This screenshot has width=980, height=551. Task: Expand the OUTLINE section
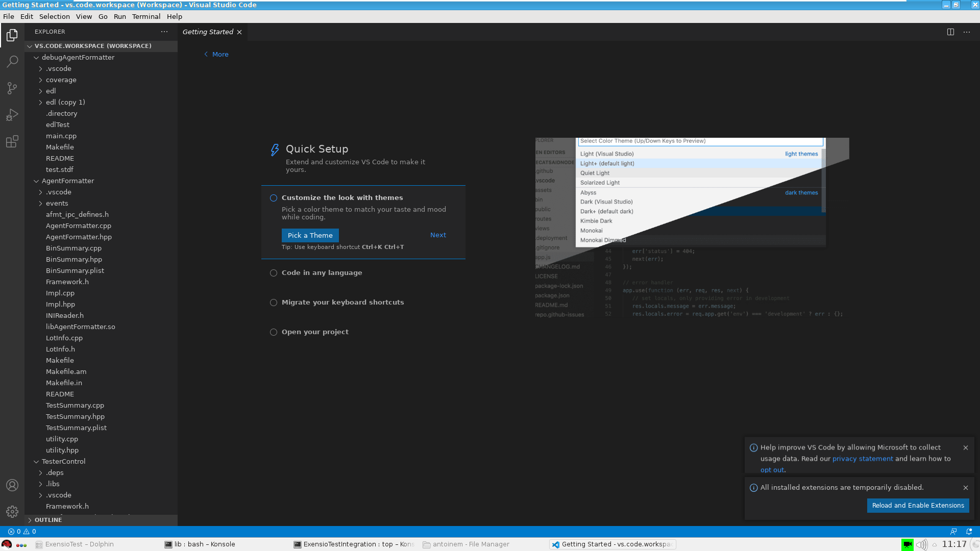pyautogui.click(x=48, y=519)
